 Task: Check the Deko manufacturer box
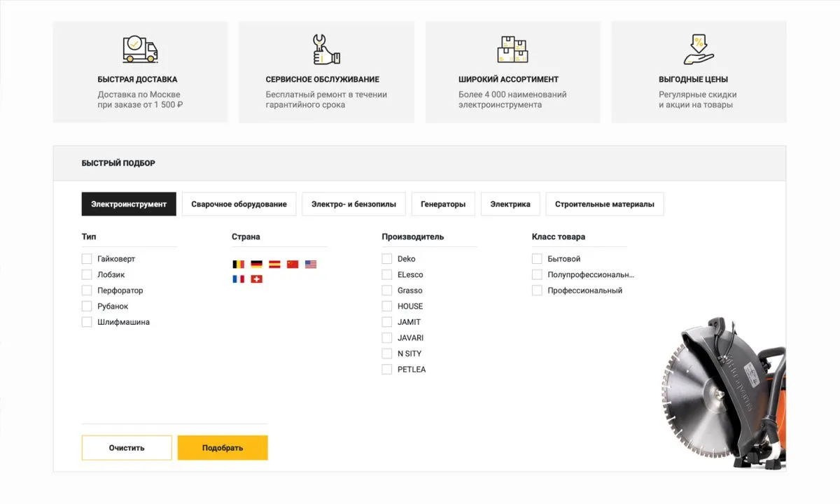tap(386, 258)
